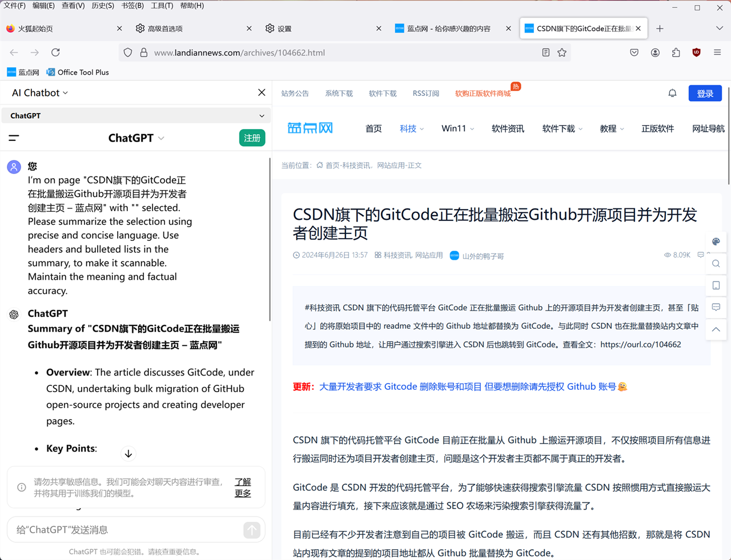The width and height of the screenshot is (731, 560).
Task: Open 工具(T) menu
Action: [162, 6]
